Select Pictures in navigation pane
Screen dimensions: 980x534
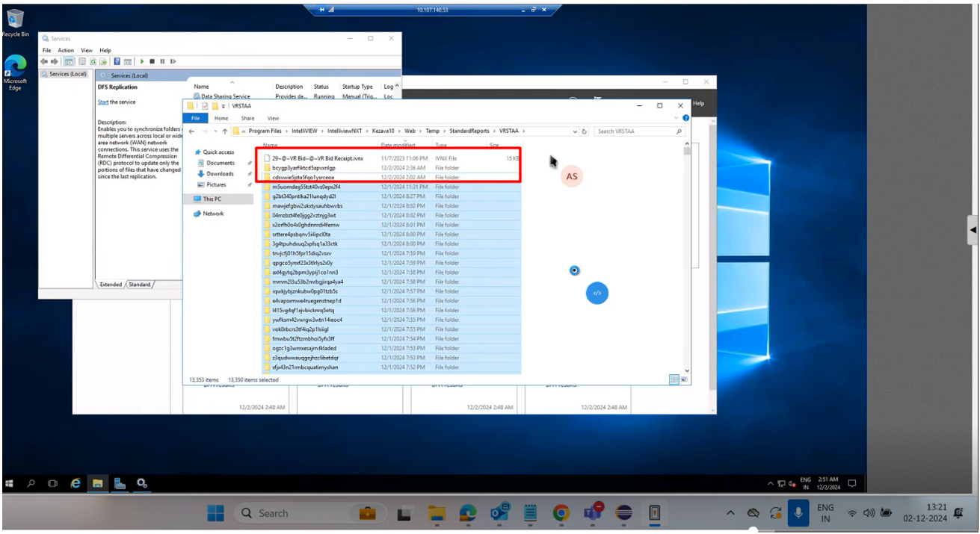pos(216,184)
